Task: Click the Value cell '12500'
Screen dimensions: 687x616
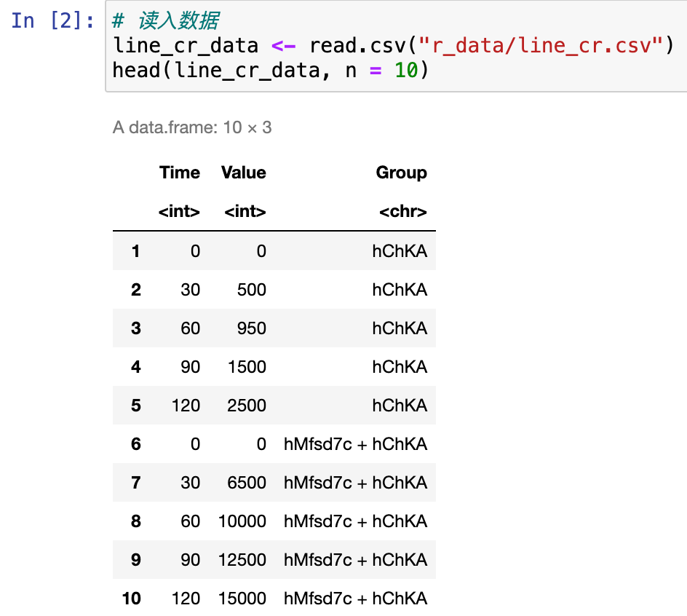Action: (x=242, y=560)
